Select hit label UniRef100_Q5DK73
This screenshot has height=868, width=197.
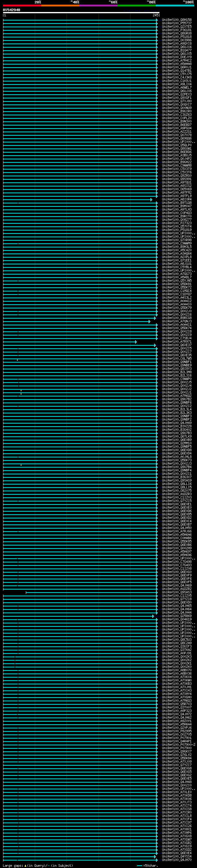coord(177,460)
